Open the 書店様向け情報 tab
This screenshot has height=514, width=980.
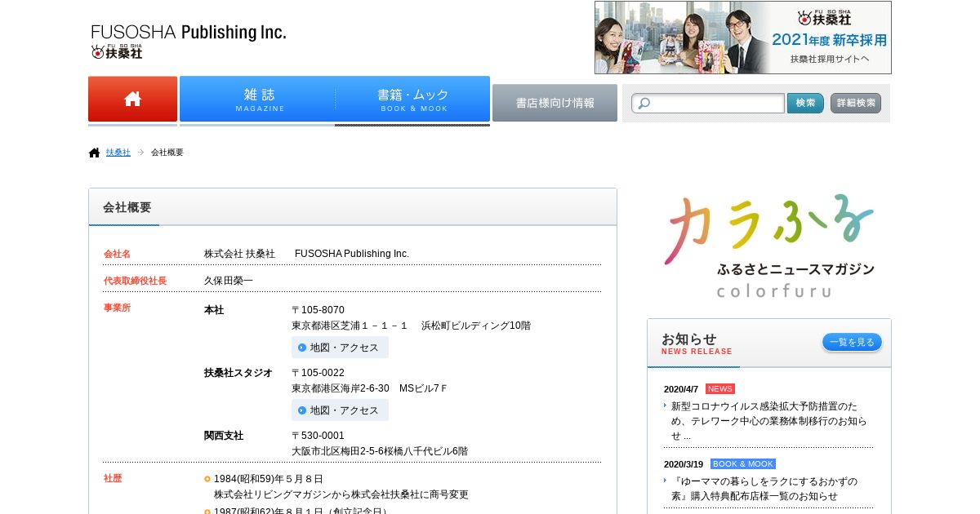[555, 103]
